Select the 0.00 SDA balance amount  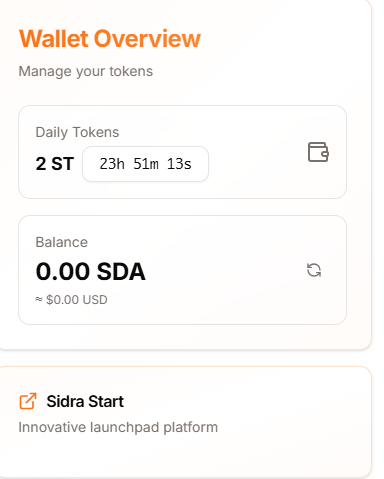(91, 271)
